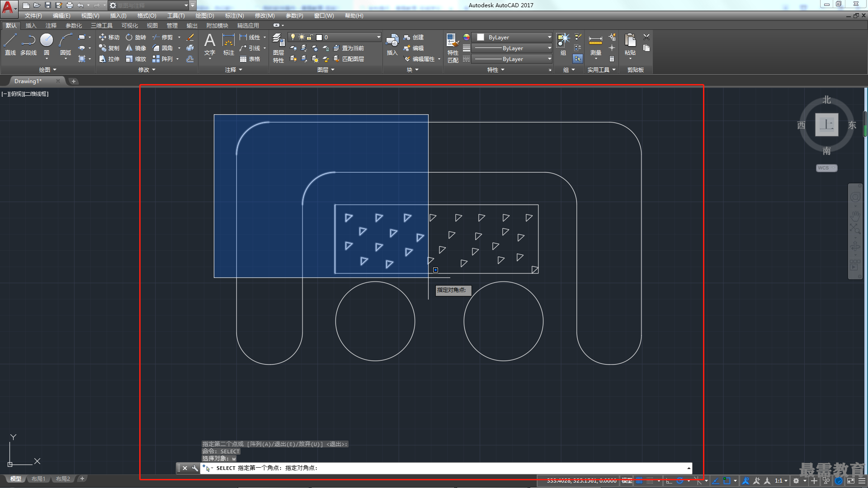This screenshot has height=488, width=868.
Task: Toggle object snap in status bar
Action: (727, 481)
